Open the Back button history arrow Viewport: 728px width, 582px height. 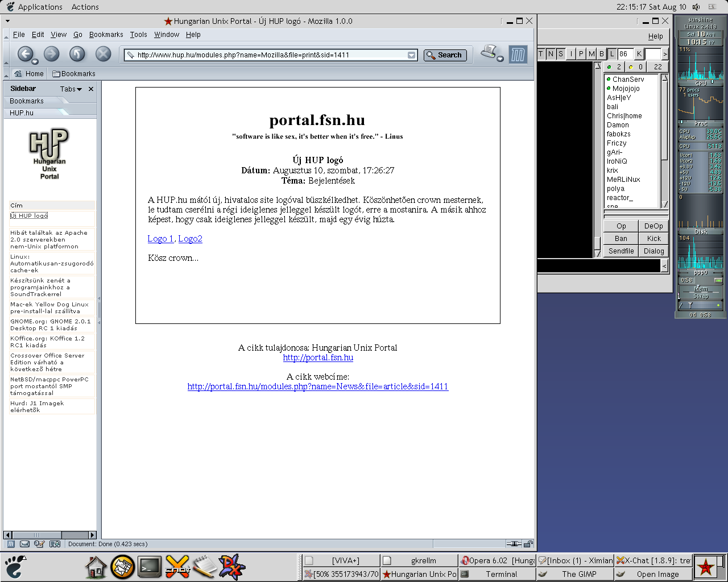pos(35,61)
